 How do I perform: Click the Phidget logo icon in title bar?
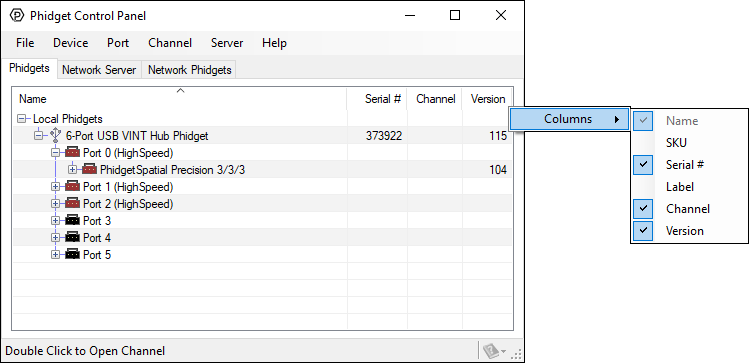pos(17,16)
